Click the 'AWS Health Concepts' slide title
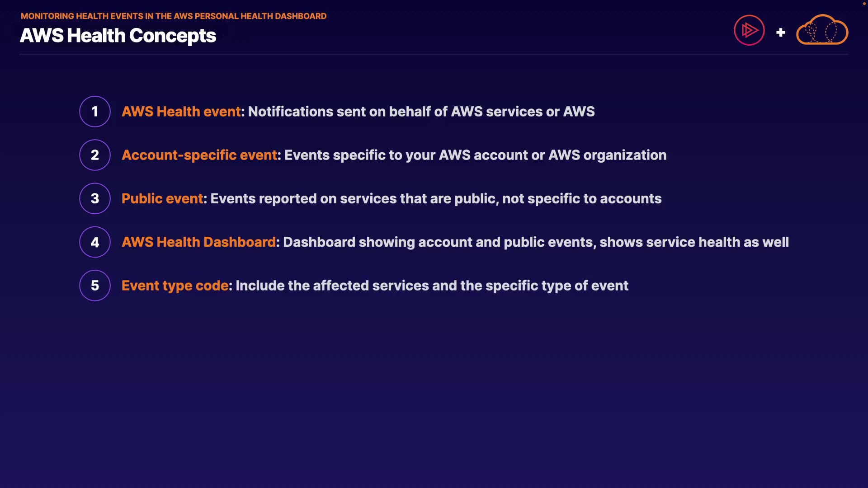Viewport: 868px width, 488px height. tap(118, 36)
